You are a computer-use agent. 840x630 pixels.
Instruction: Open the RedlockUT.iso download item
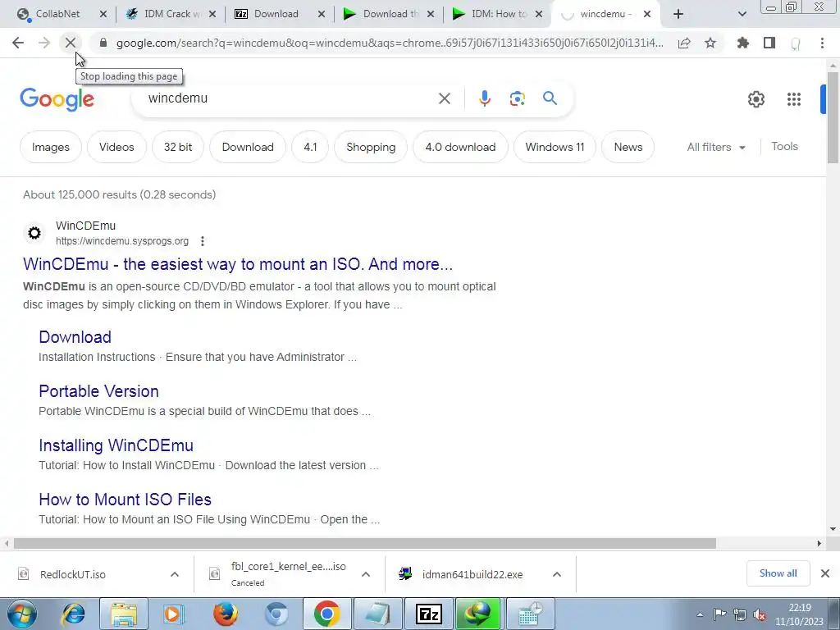73,574
